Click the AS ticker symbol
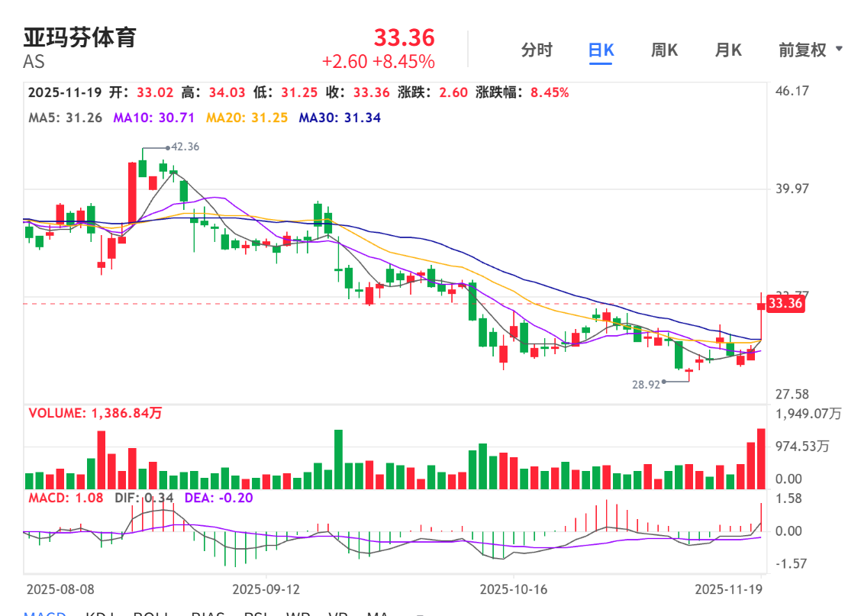The height and width of the screenshot is (616, 861). [34, 62]
